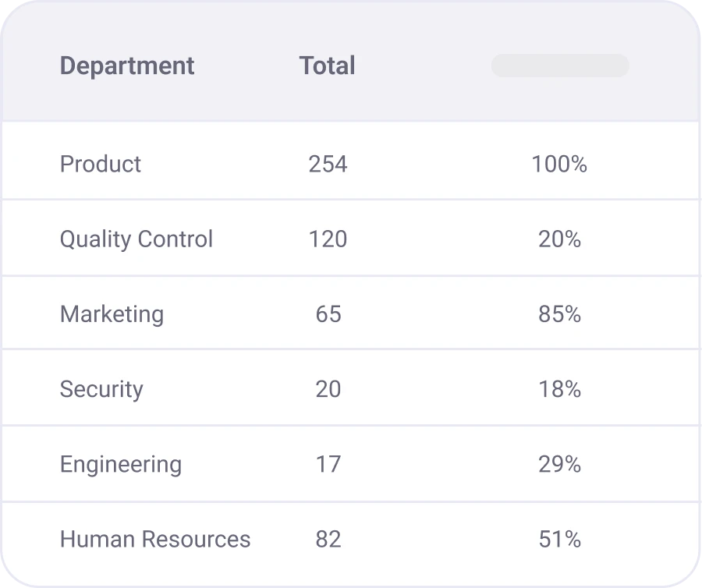Select the Marketing department name
This screenshot has height=588, width=702.
pos(112,313)
